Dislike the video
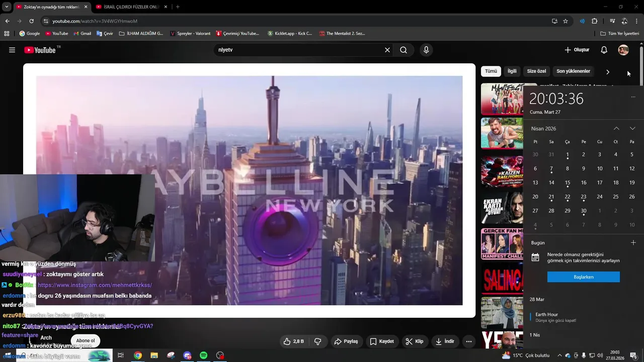Screen dimensions: 644x362 point(318,341)
